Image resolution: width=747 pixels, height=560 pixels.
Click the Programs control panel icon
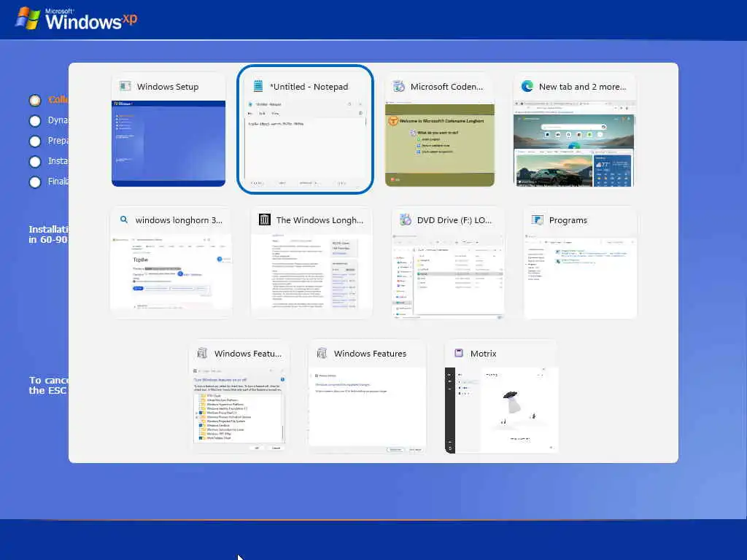coord(538,219)
